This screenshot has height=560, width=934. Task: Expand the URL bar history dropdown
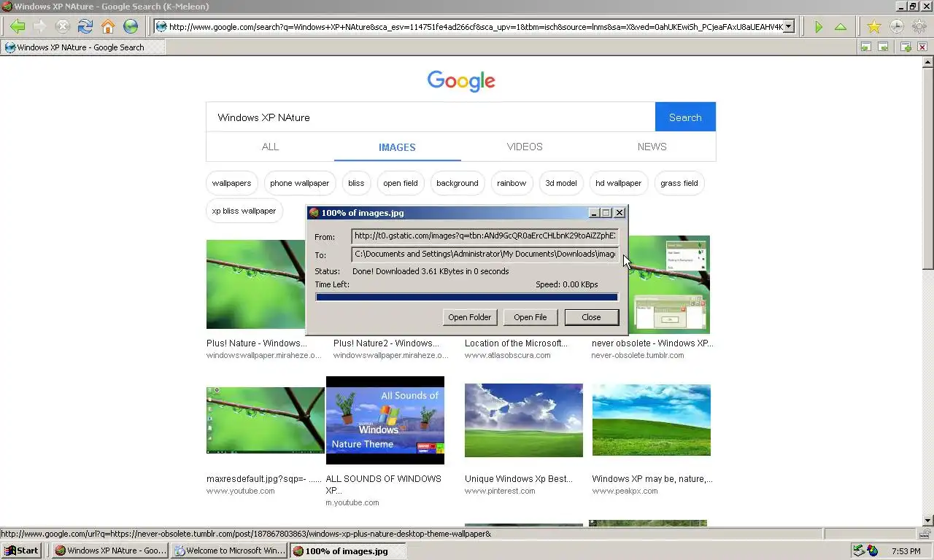coord(788,27)
